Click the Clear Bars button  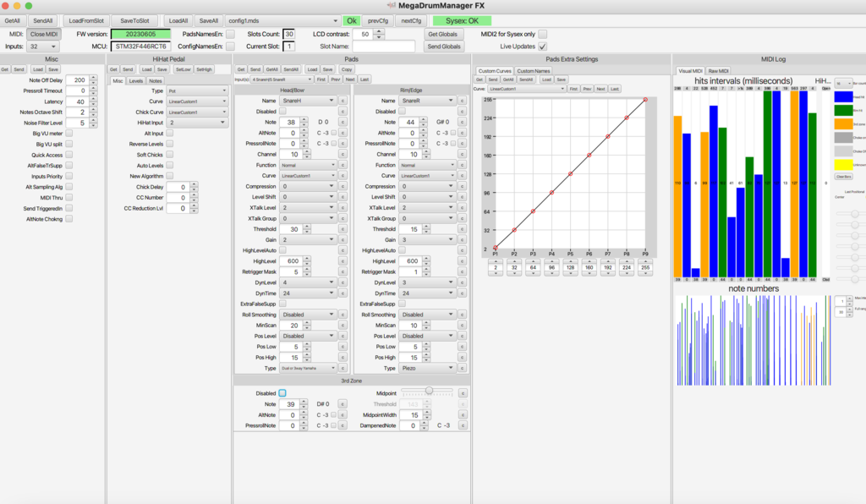coord(843,177)
